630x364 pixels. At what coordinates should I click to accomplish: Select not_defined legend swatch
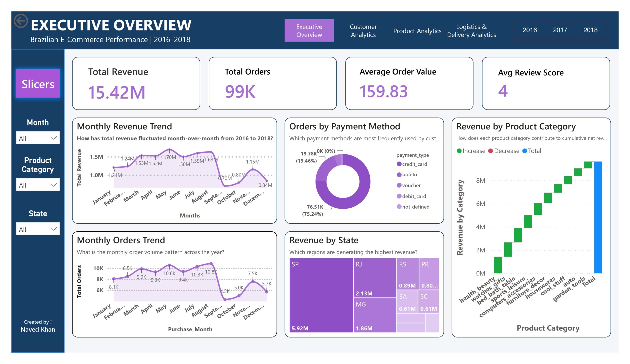[x=399, y=207]
